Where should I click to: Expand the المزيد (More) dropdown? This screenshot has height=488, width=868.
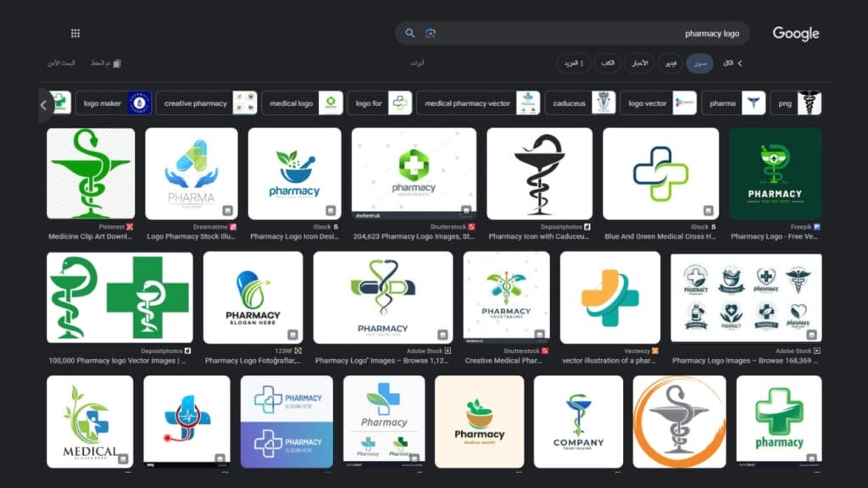[574, 64]
